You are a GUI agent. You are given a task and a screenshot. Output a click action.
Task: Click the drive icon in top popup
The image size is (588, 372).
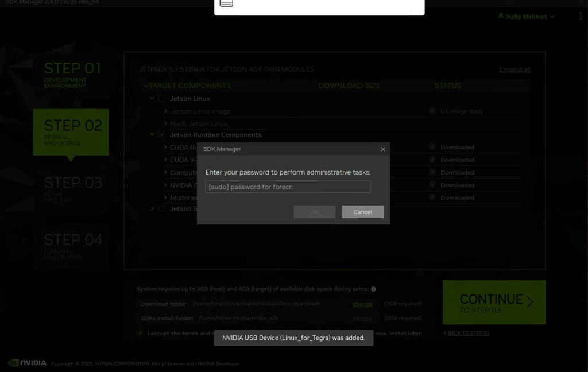point(226,3)
